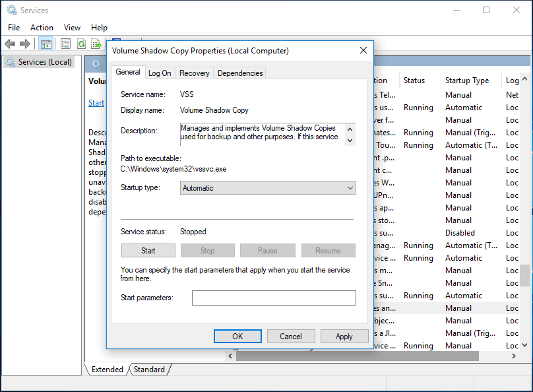The height and width of the screenshot is (392, 533).
Task: Click the Start service button
Action: tap(148, 251)
